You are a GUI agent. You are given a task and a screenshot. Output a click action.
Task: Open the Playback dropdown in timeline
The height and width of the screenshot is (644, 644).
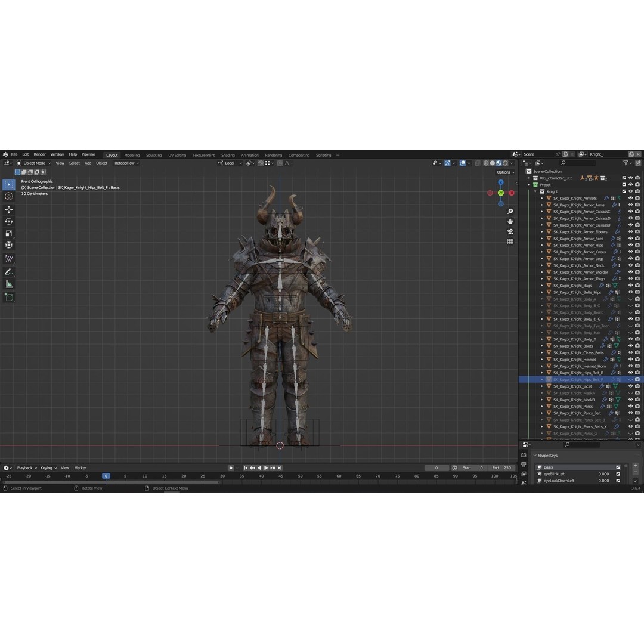pyautogui.click(x=27, y=468)
